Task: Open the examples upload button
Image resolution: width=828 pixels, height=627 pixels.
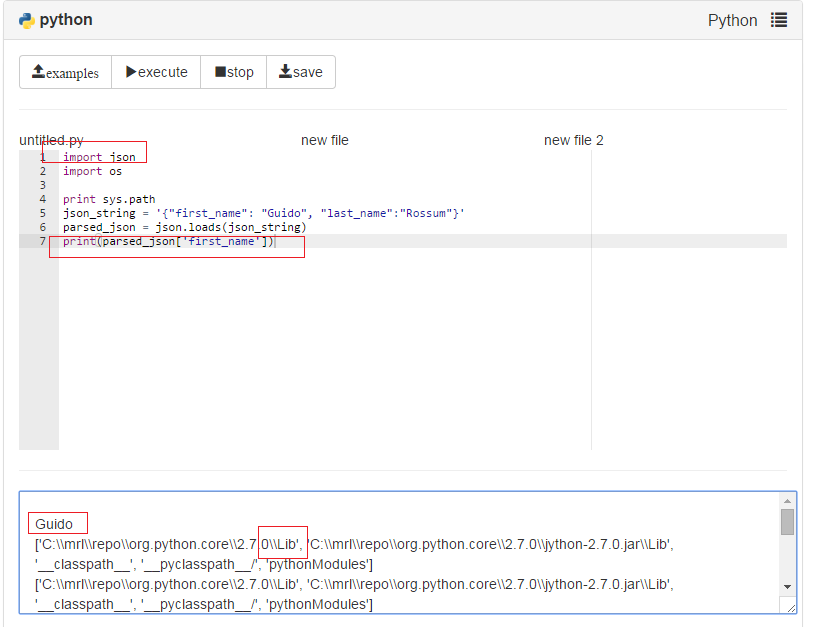Action: pos(65,72)
